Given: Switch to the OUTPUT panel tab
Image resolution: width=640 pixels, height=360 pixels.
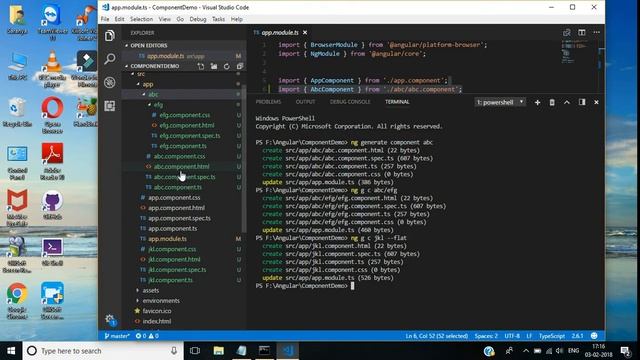Looking at the screenshot, I should pos(305,102).
